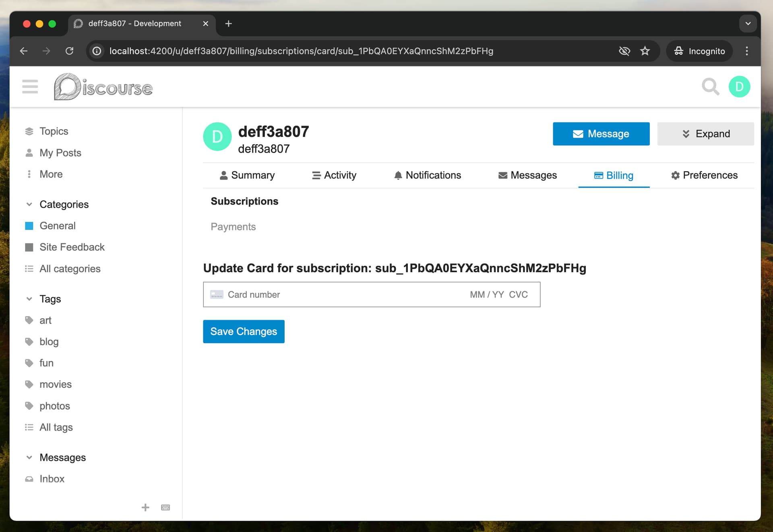This screenshot has height=532, width=773.
Task: Open the Payments billing link
Action: click(x=233, y=227)
